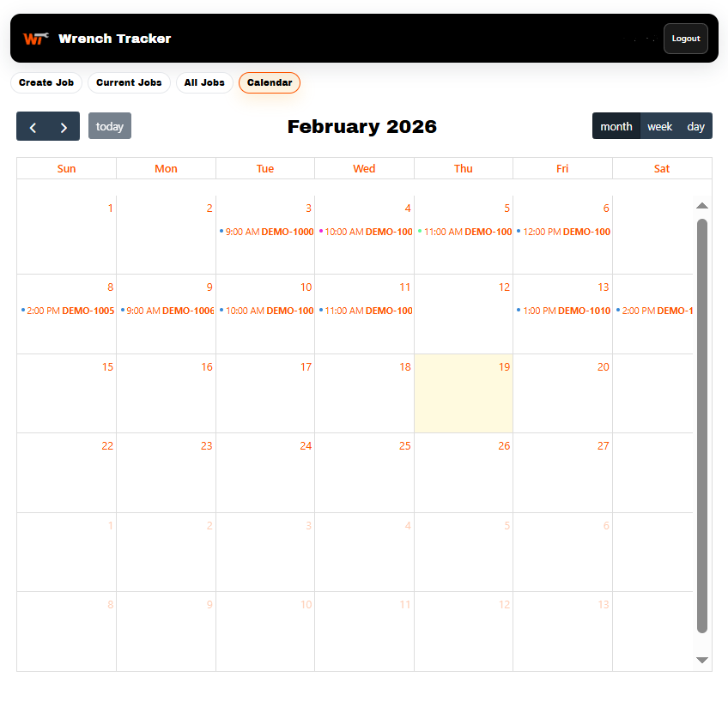Select the Calendar tab
Viewport: 728px width, 701px height.
pyautogui.click(x=269, y=82)
